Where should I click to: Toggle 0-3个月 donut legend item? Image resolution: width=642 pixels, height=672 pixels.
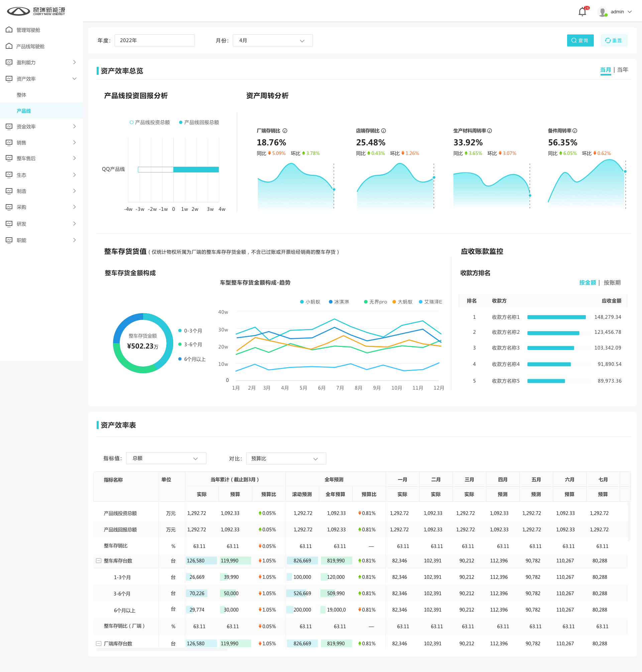click(x=190, y=331)
